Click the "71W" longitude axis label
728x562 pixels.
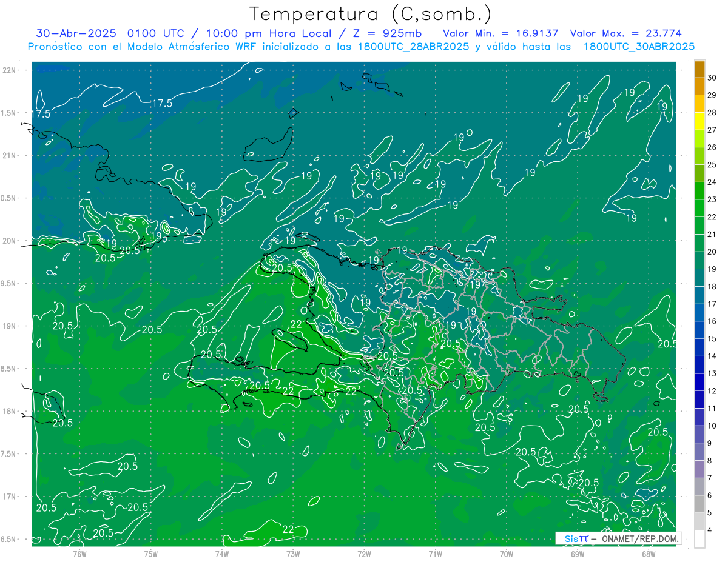(x=435, y=554)
